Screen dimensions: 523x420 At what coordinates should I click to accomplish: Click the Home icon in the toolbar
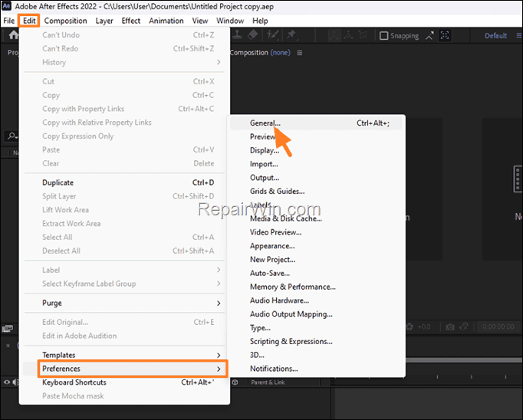click(x=13, y=35)
